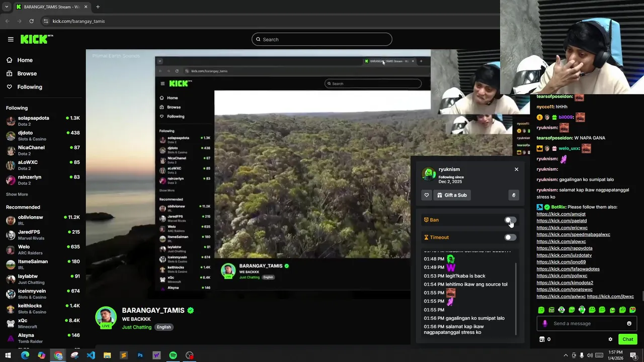Click the Kick search field
Screen dimensions: 644x362
[x=321, y=39]
